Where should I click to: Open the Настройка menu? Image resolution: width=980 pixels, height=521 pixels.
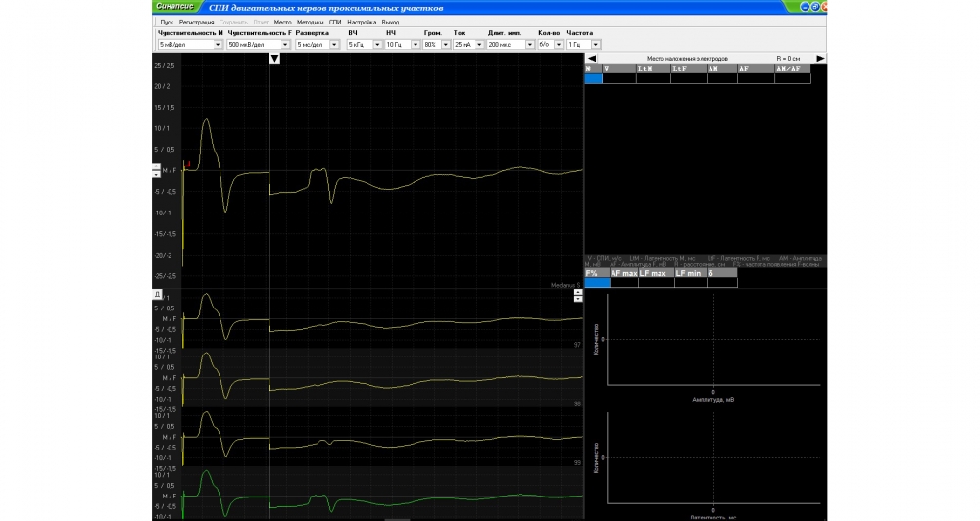click(x=361, y=22)
